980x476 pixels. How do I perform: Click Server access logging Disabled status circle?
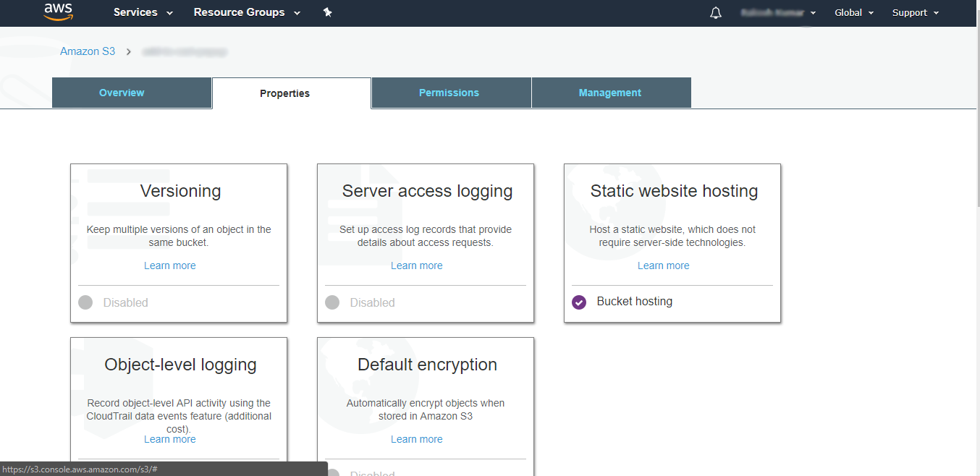click(x=332, y=302)
